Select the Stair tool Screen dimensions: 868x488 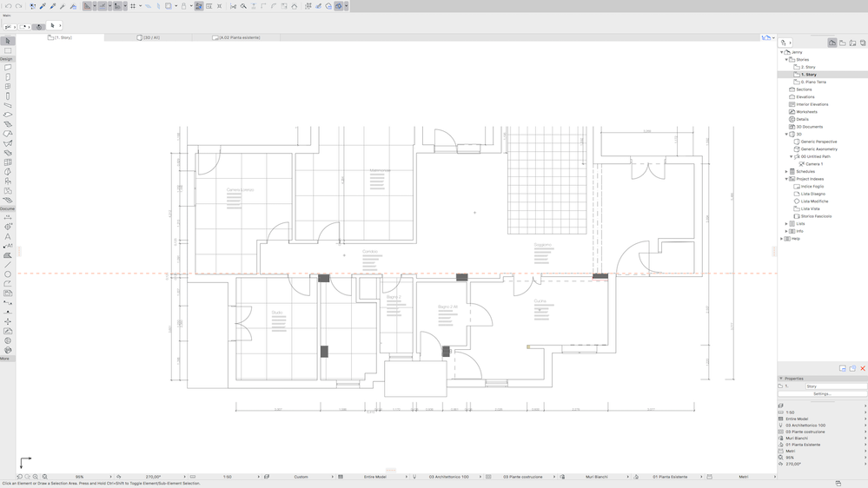click(8, 124)
